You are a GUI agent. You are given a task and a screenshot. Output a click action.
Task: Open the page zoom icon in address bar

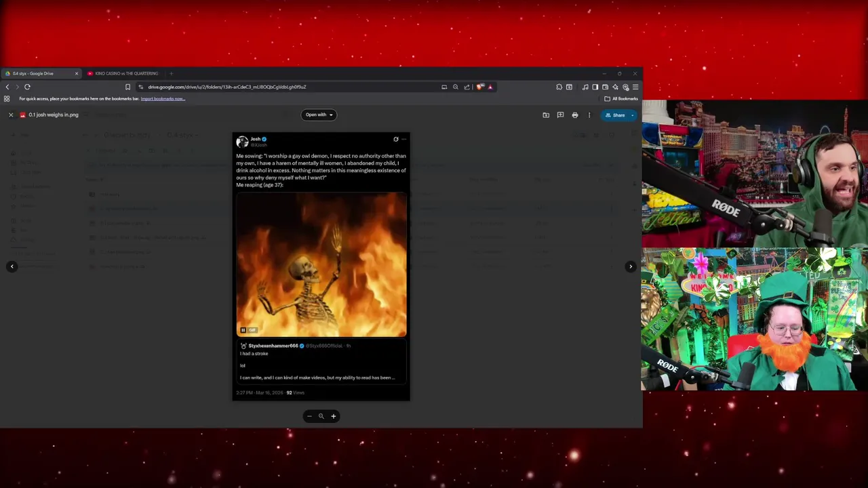[x=456, y=87]
